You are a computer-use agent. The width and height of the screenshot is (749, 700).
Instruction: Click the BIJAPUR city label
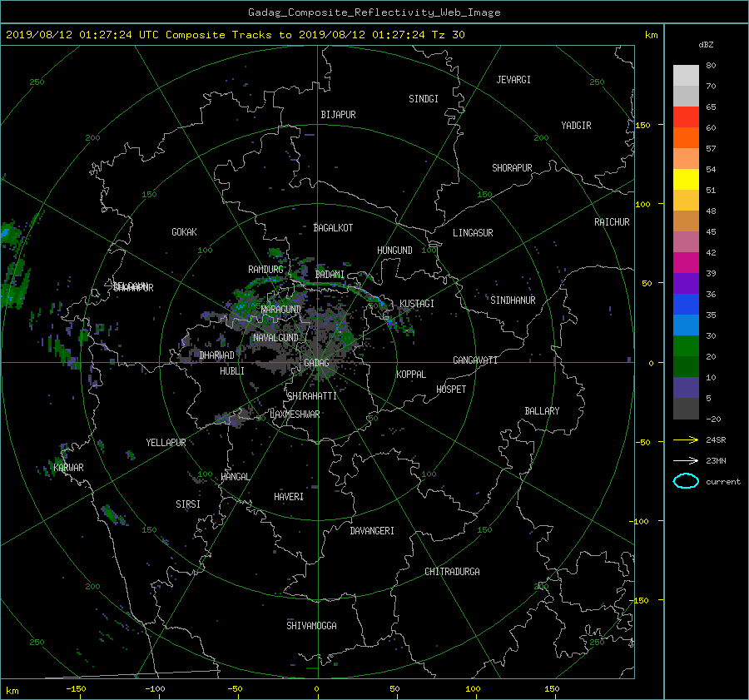338,115
